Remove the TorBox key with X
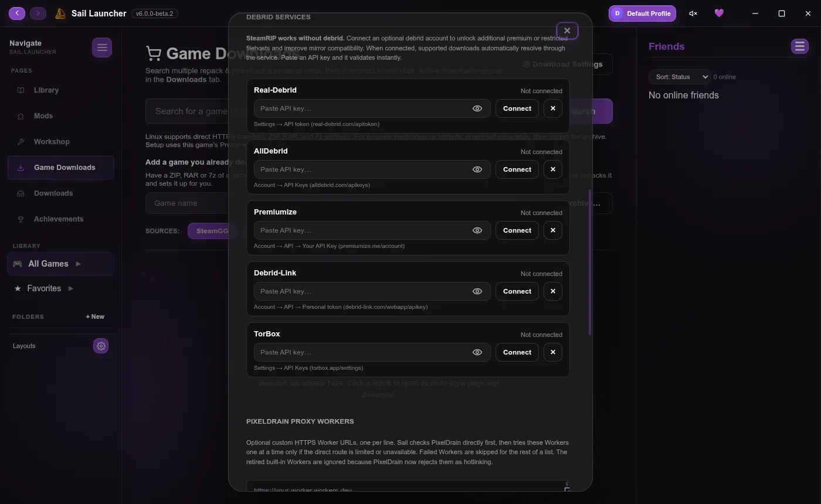 (552, 352)
